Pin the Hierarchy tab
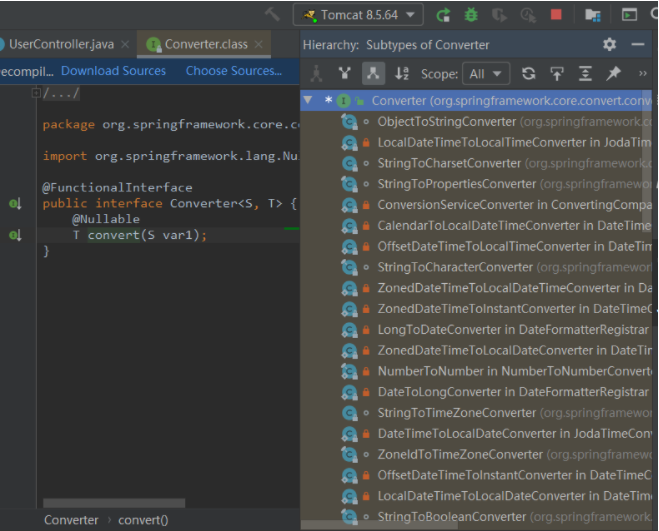This screenshot has width=659, height=531. [613, 74]
